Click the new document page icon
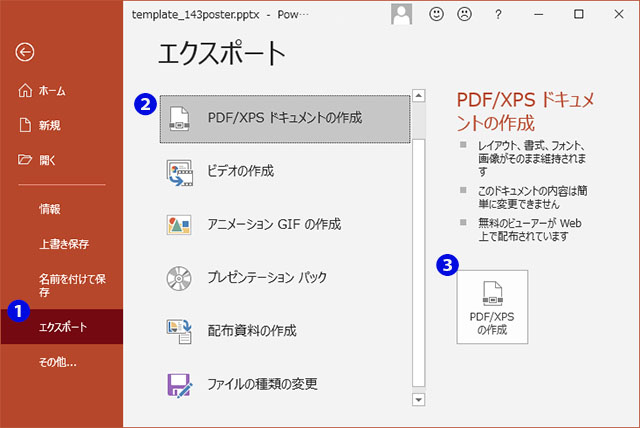The height and width of the screenshot is (428, 640). [25, 125]
